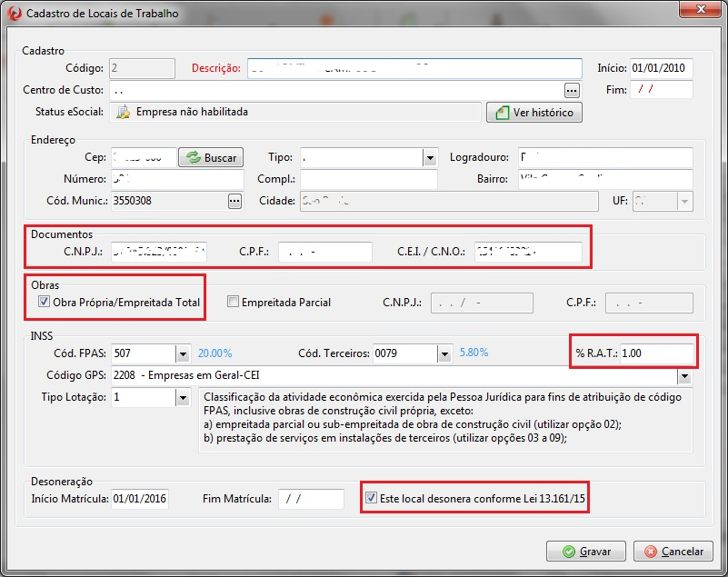The image size is (728, 577).
Task: Click the Fim date field
Action: [x=661, y=90]
